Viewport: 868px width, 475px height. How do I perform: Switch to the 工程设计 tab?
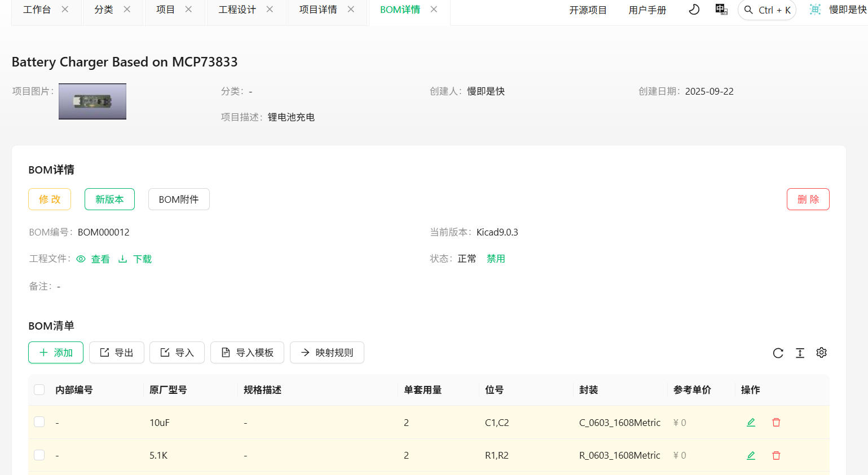tap(237, 10)
